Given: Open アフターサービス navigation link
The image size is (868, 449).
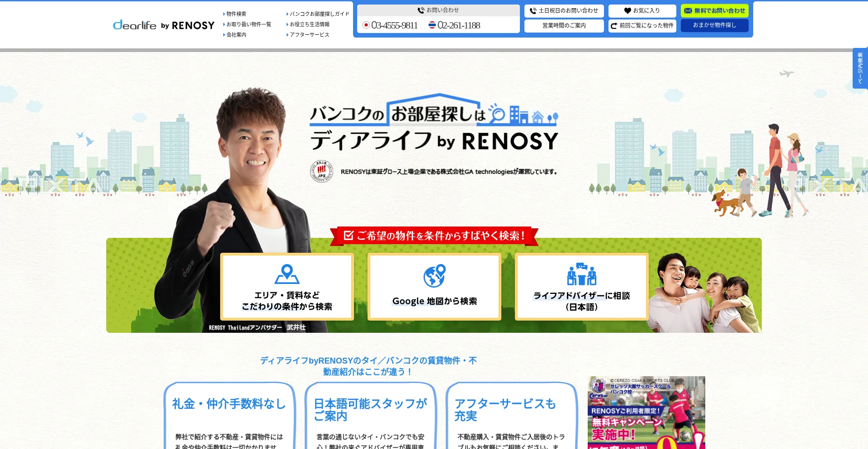Looking at the screenshot, I should pos(308,35).
